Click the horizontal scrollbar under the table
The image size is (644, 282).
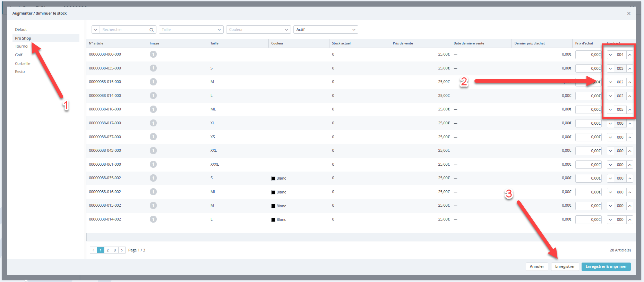tap(361, 237)
